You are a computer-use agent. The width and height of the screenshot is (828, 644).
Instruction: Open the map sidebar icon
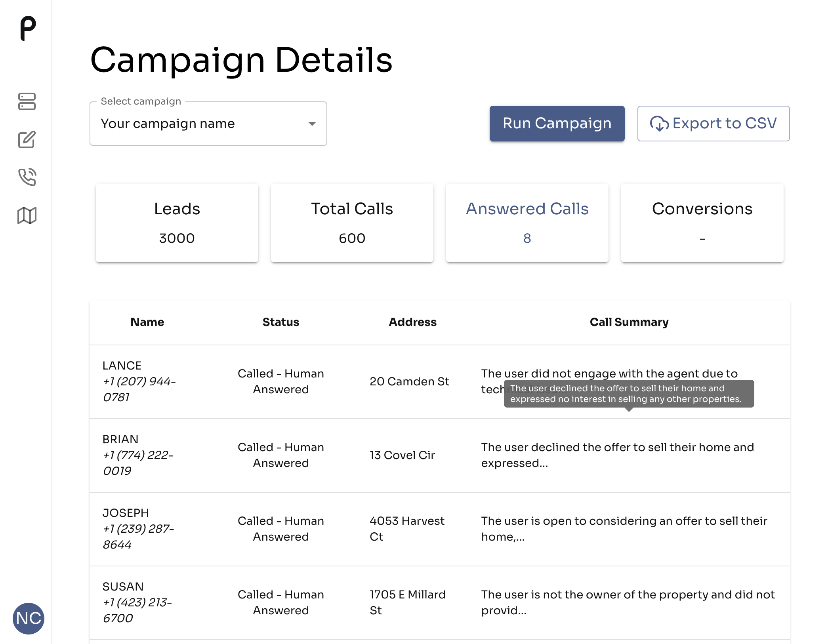coord(27,215)
